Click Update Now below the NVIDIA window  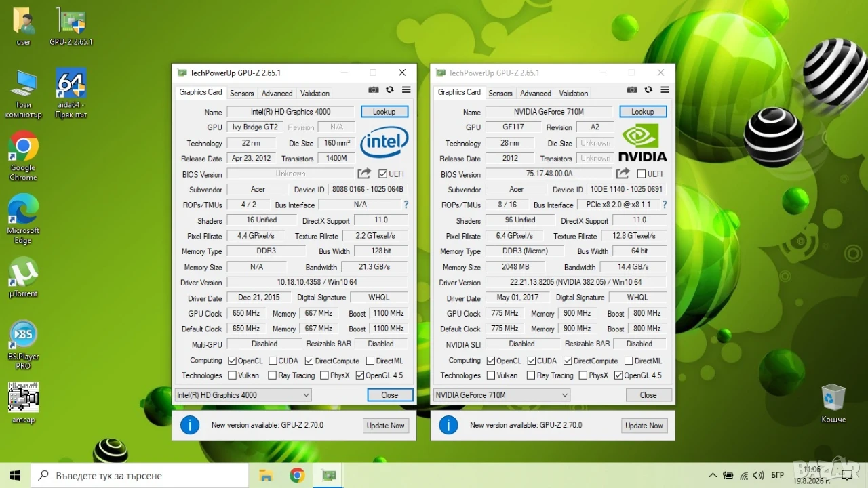(644, 426)
